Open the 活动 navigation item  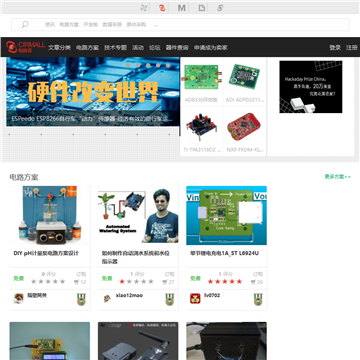pyautogui.click(x=138, y=48)
